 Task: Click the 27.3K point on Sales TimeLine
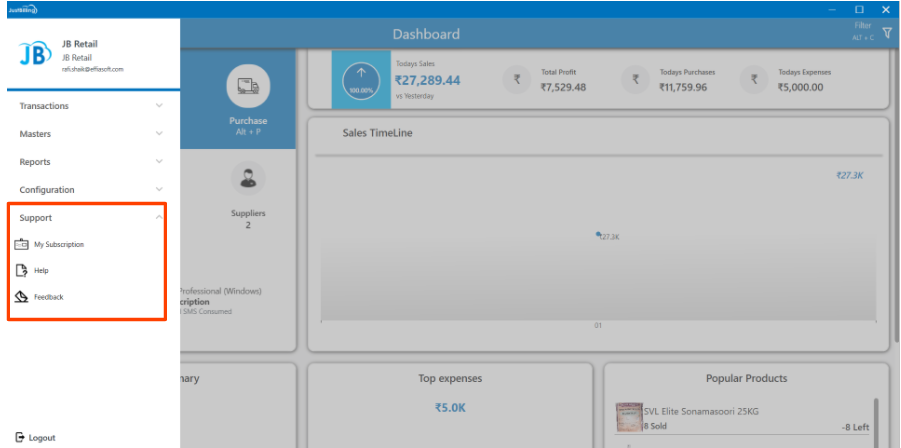[598, 234]
